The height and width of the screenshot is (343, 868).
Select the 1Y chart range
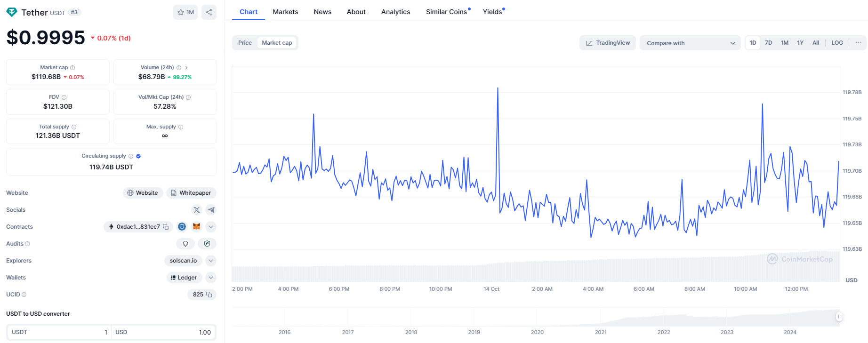point(800,43)
